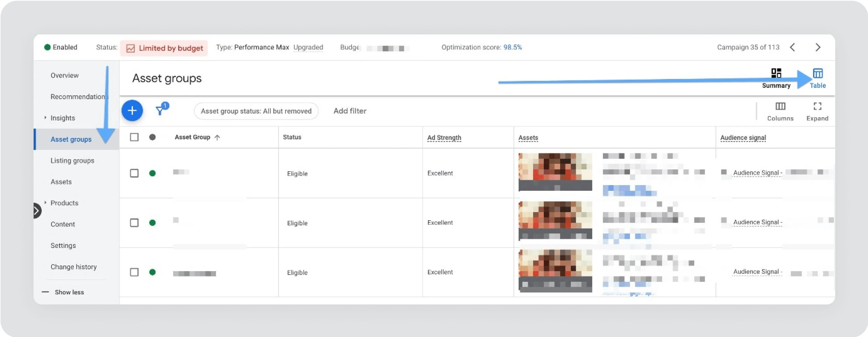Click the 98.5% optimization score link
The width and height of the screenshot is (868, 337).
tap(512, 48)
